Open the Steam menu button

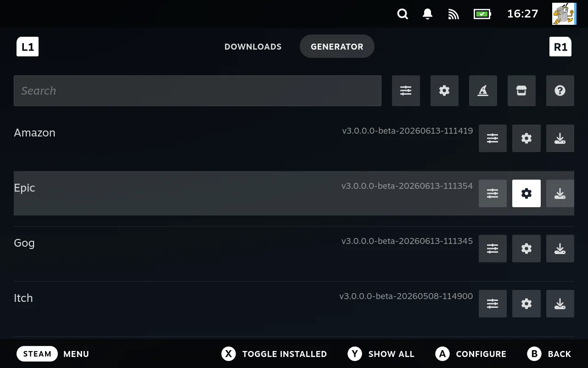tap(37, 354)
